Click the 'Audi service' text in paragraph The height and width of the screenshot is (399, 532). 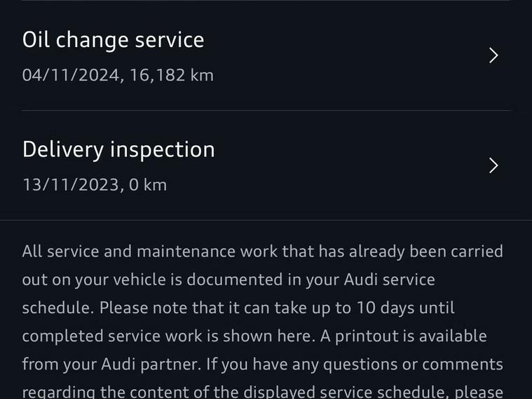(x=389, y=279)
